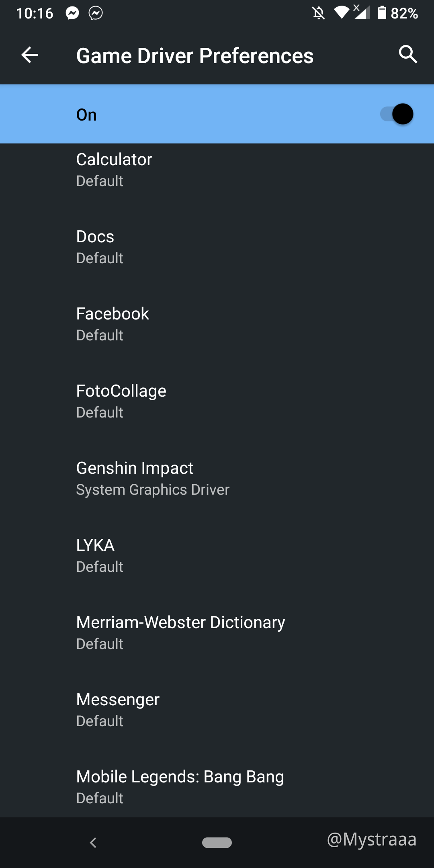Open Mobile Legends: Bang Bang driver options

(217, 787)
